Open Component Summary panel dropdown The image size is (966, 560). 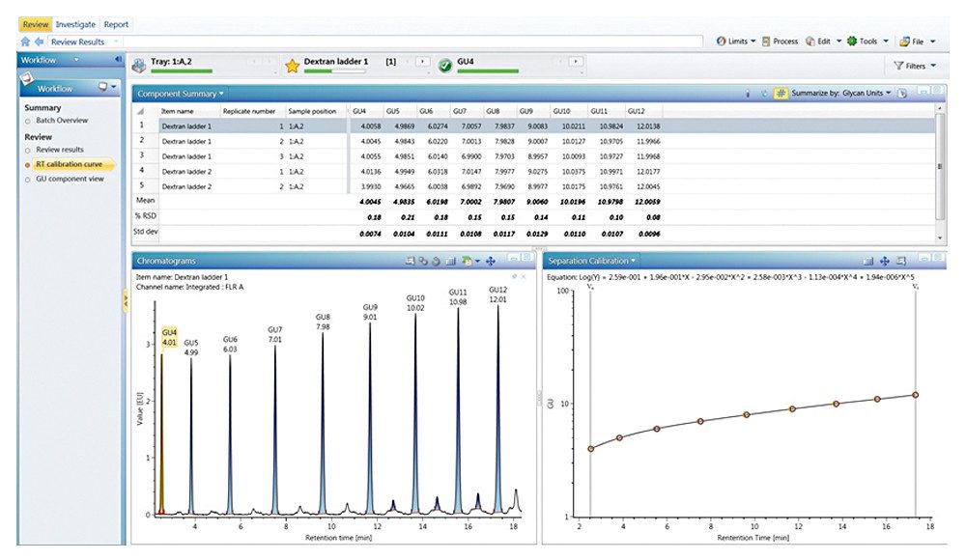[x=221, y=94]
